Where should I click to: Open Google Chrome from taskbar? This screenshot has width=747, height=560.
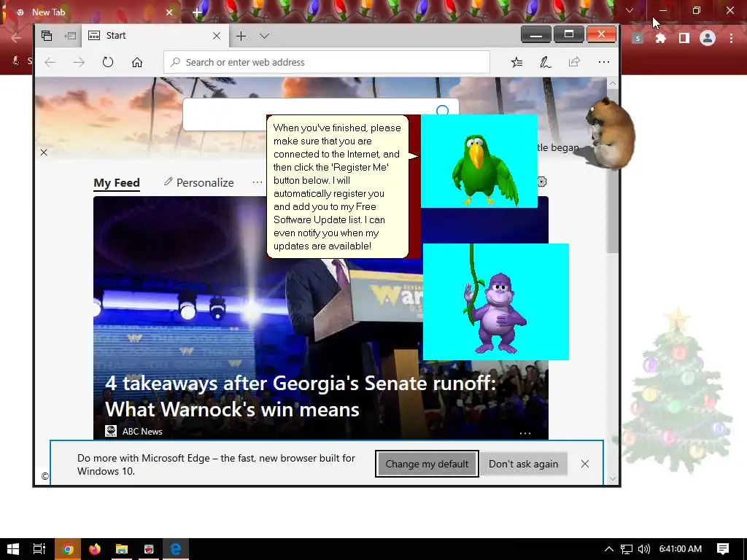68,549
